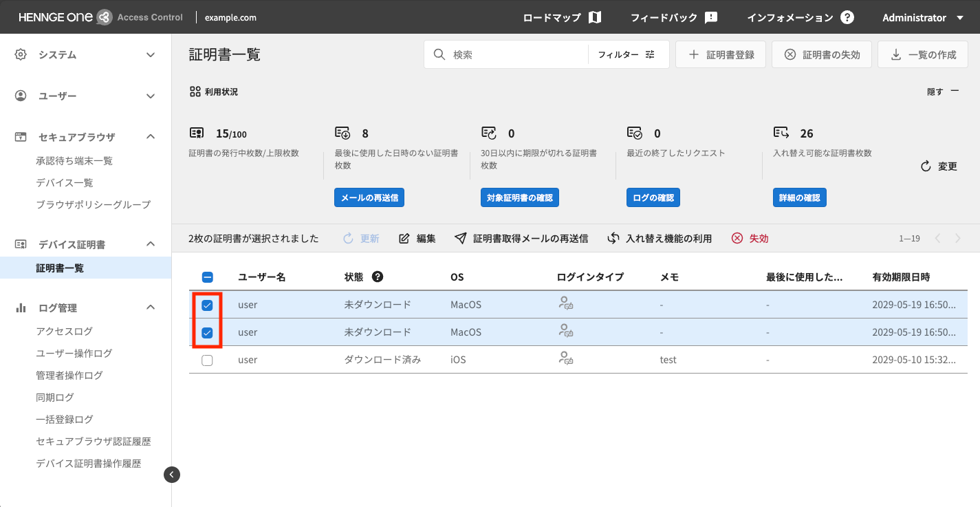
Task: Click the 変更 refresh icon
Action: [926, 166]
